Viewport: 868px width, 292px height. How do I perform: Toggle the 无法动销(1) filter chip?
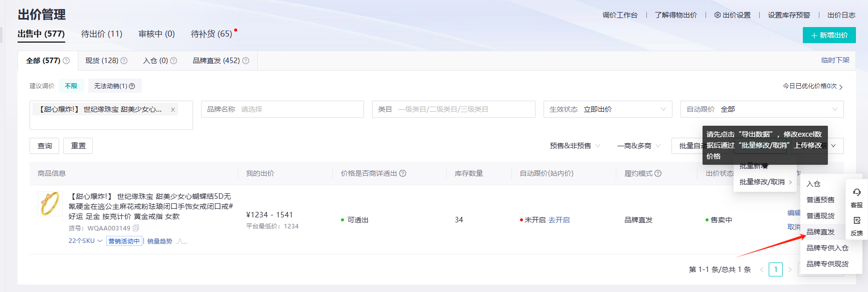click(x=114, y=86)
